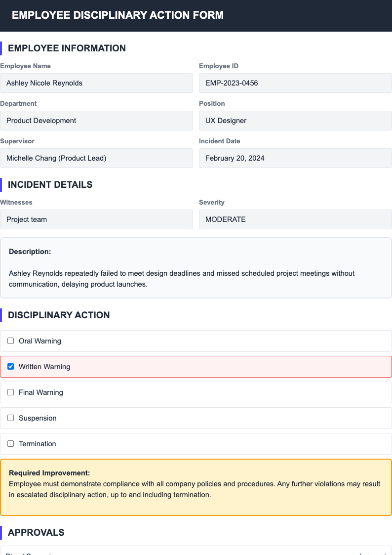Uncheck the Written Warning checkbox
392x555 pixels.
pos(10,366)
